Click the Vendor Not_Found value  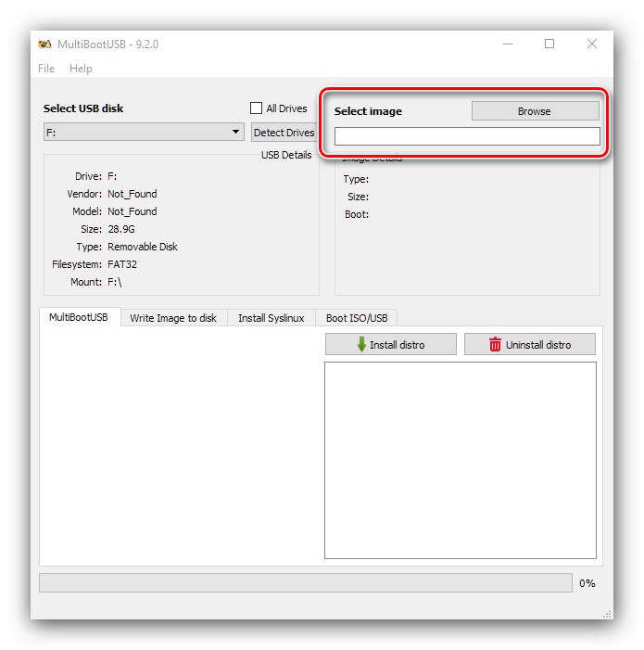(x=133, y=194)
